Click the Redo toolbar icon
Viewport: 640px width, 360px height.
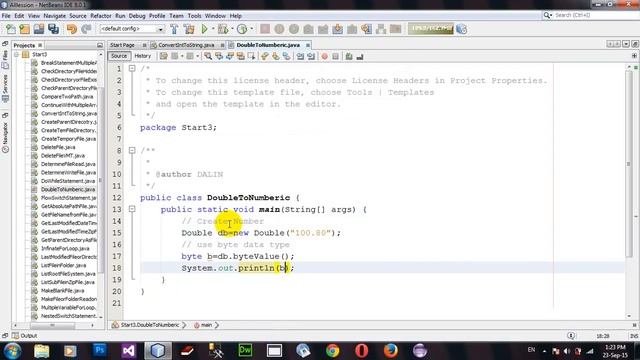(86, 29)
